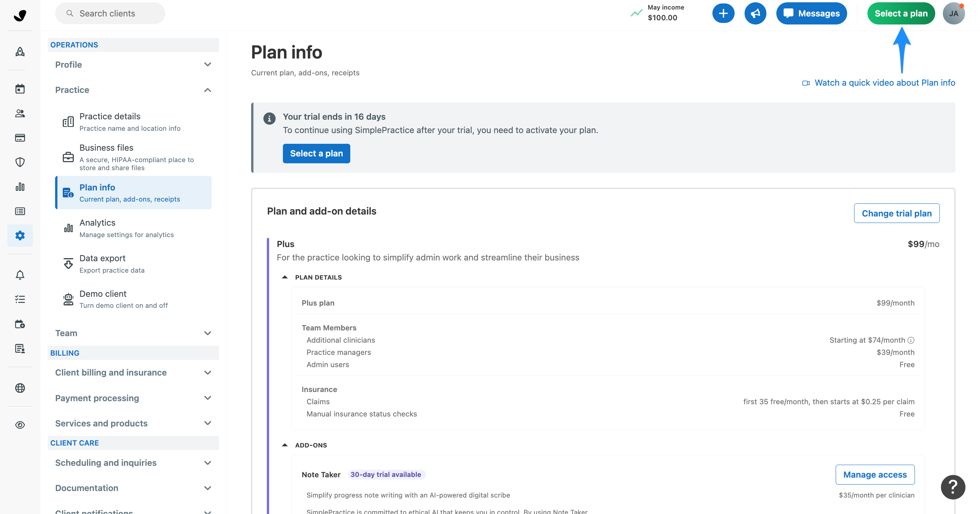Image resolution: width=980 pixels, height=514 pixels.
Task: Expand Client billing and insurance
Action: pos(133,372)
